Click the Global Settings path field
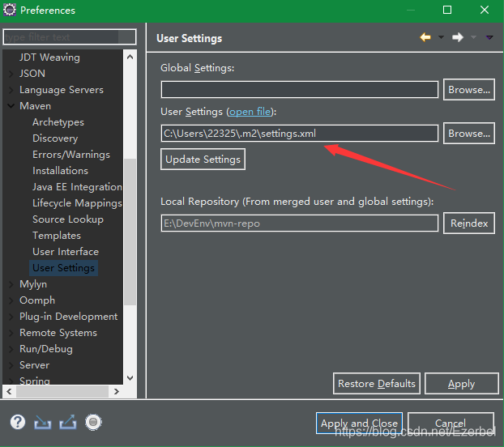 point(300,89)
